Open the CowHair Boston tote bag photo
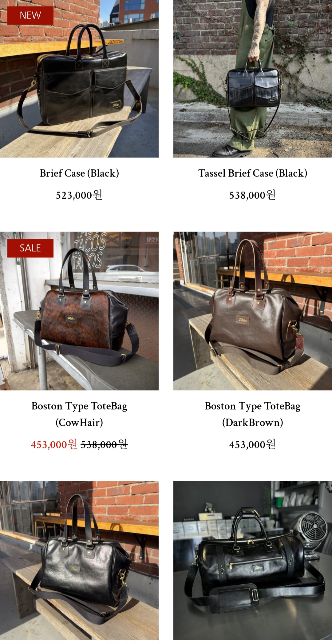Screen dimensions: 332x644 [79, 311]
